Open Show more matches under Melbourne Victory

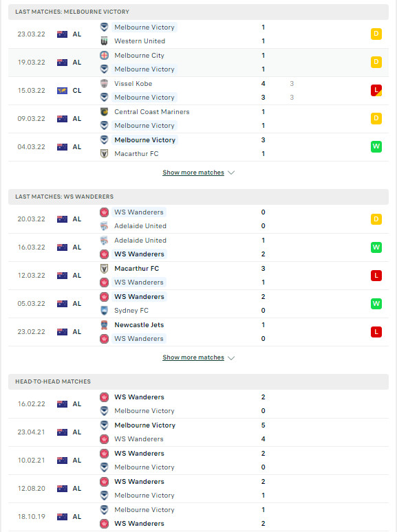click(193, 173)
